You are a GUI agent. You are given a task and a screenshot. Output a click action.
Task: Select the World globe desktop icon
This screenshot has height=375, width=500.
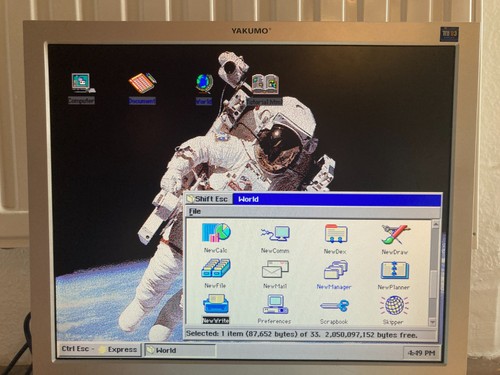(x=204, y=83)
